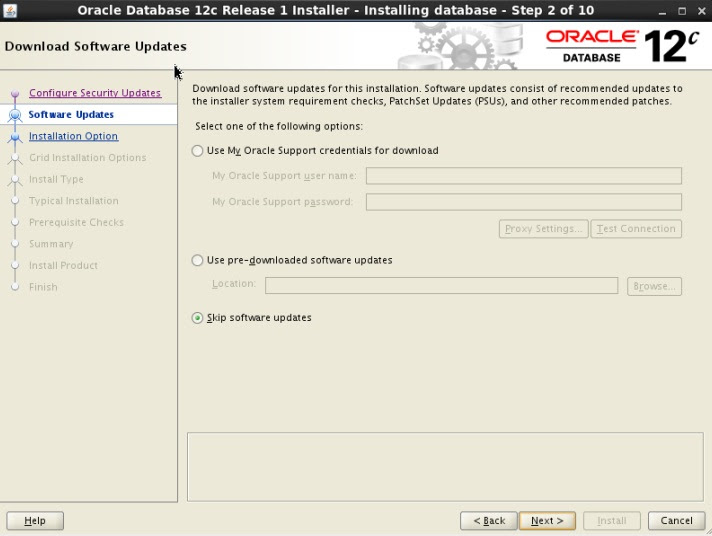This screenshot has width=712, height=536.
Task: Minimize the installer window
Action: [x=662, y=11]
